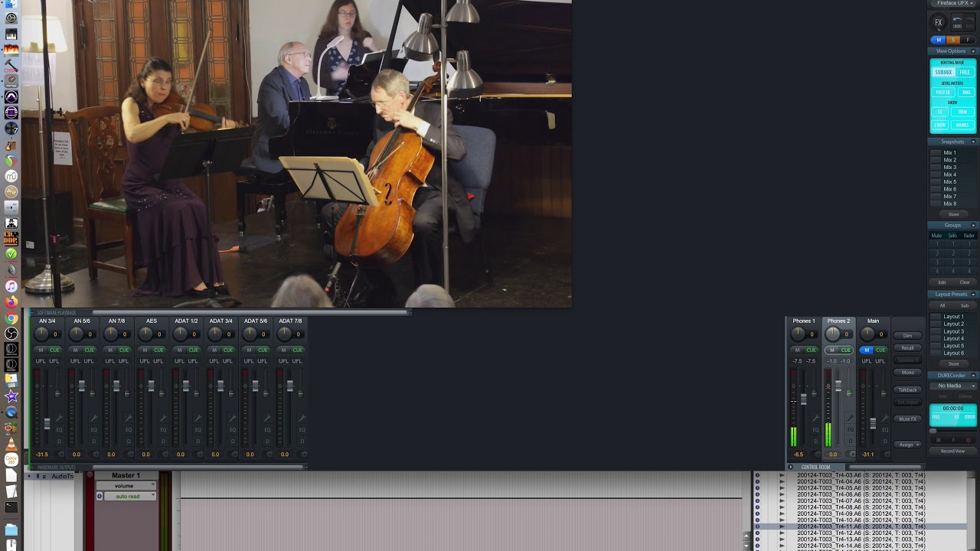The image size is (980, 551).
Task: Click the Software Playback horizontal scrollbar
Action: pos(251,312)
